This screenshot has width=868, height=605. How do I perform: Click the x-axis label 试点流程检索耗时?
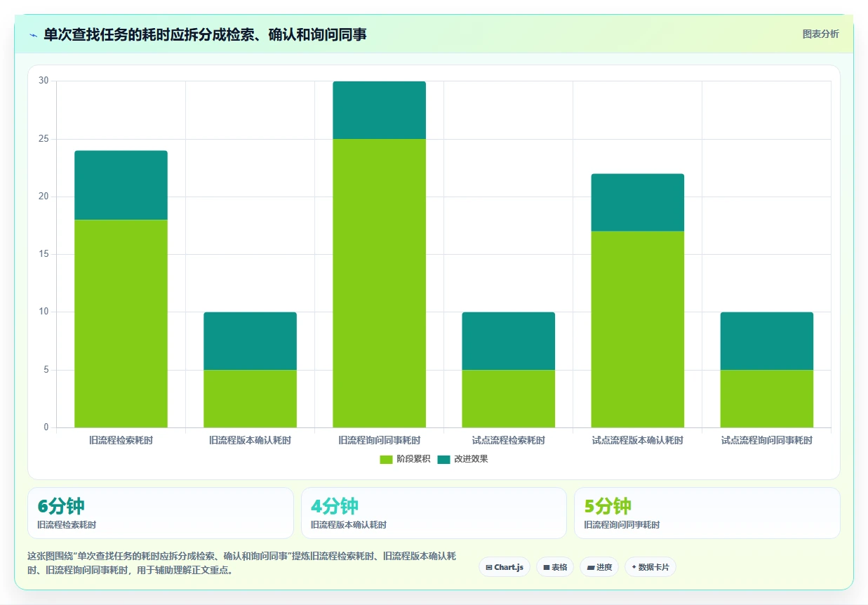tap(508, 441)
